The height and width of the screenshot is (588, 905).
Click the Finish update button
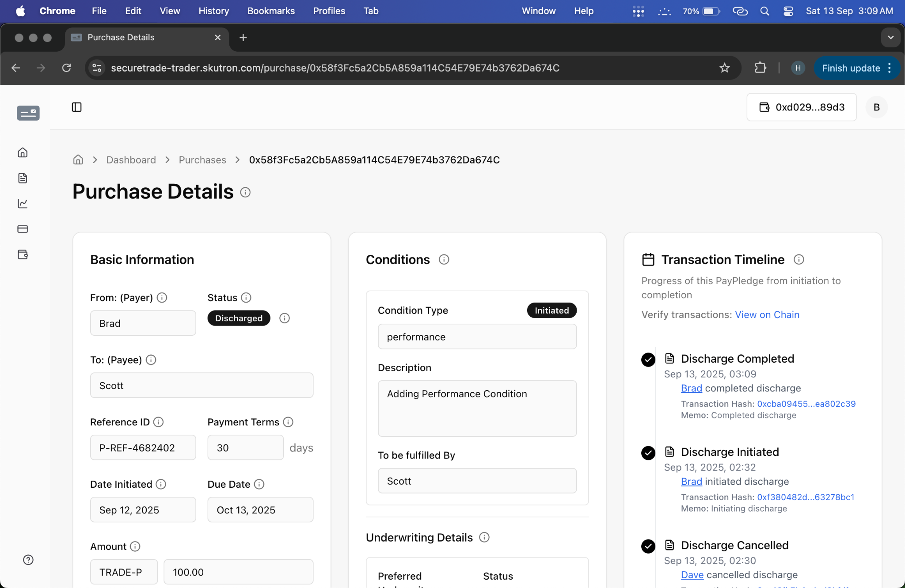(851, 68)
